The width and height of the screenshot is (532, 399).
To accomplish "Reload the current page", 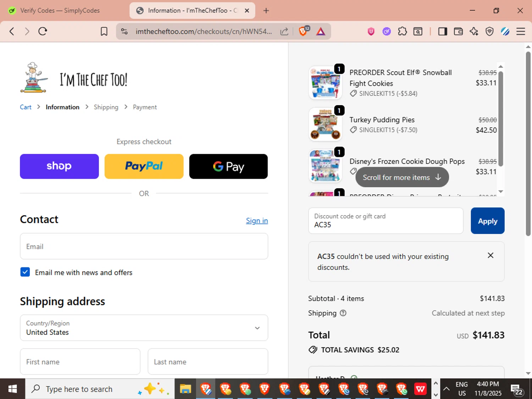I will click(x=43, y=31).
